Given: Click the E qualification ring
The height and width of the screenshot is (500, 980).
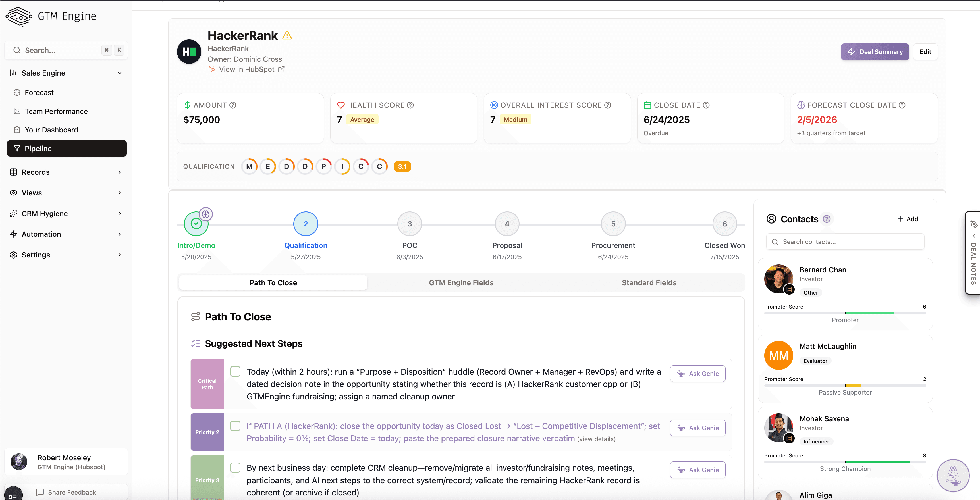Looking at the screenshot, I should click(x=268, y=166).
